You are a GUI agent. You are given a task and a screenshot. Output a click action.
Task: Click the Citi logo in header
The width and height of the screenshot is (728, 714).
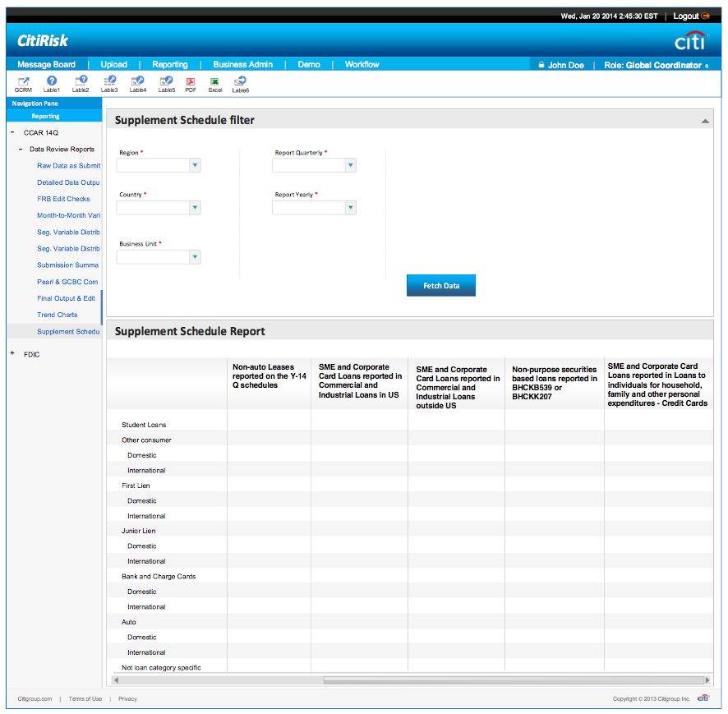tap(691, 40)
